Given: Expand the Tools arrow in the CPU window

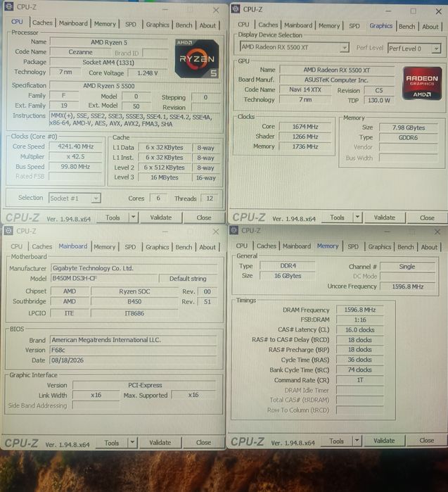Looking at the screenshot, I should (x=134, y=217).
